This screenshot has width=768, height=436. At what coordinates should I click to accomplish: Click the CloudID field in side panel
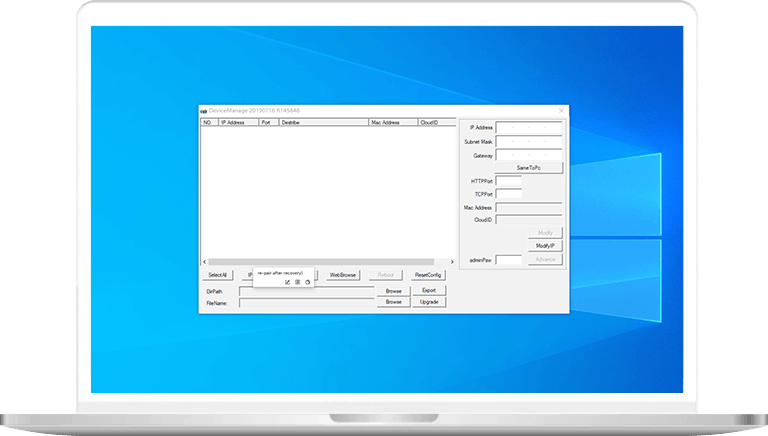tap(529, 220)
